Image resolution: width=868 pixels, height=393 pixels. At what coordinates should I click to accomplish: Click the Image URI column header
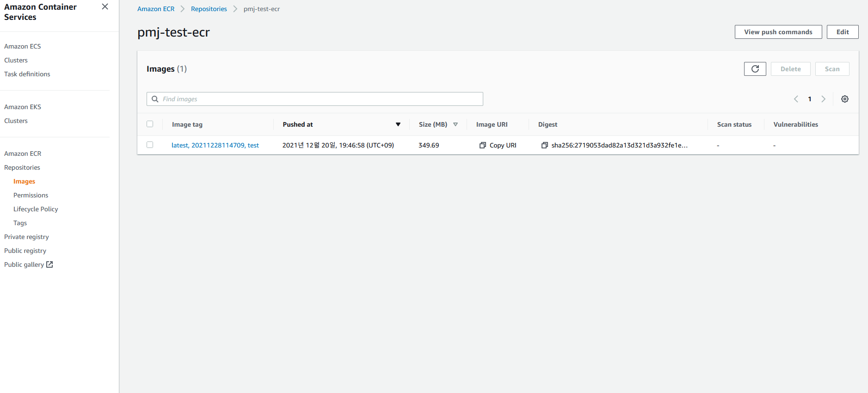click(492, 124)
